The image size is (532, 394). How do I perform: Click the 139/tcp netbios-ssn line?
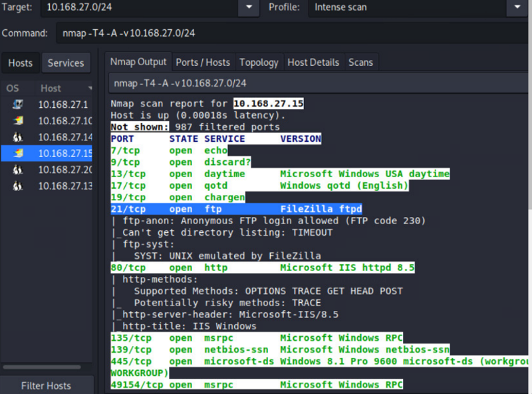280,349
